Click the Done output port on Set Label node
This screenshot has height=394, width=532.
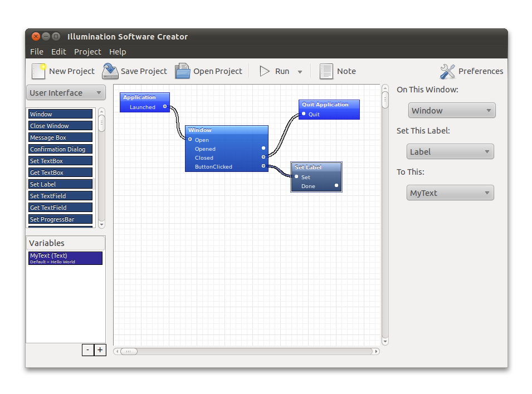pos(336,185)
